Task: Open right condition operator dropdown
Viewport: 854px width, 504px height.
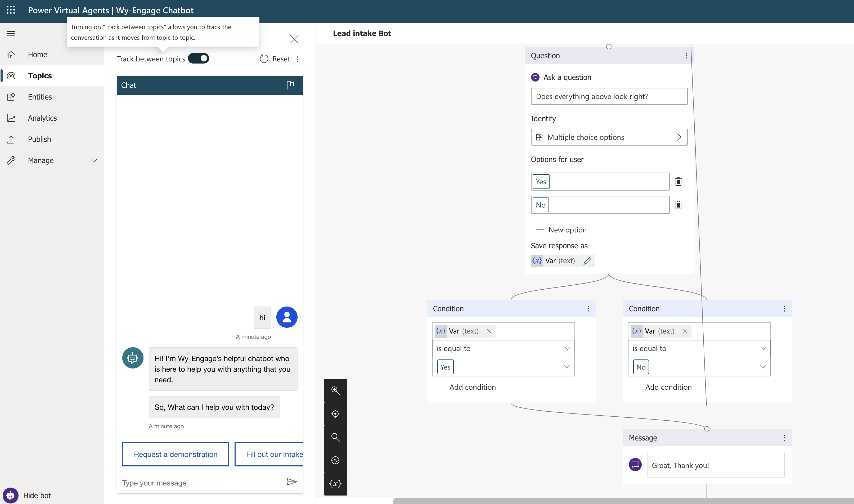Action: [699, 348]
